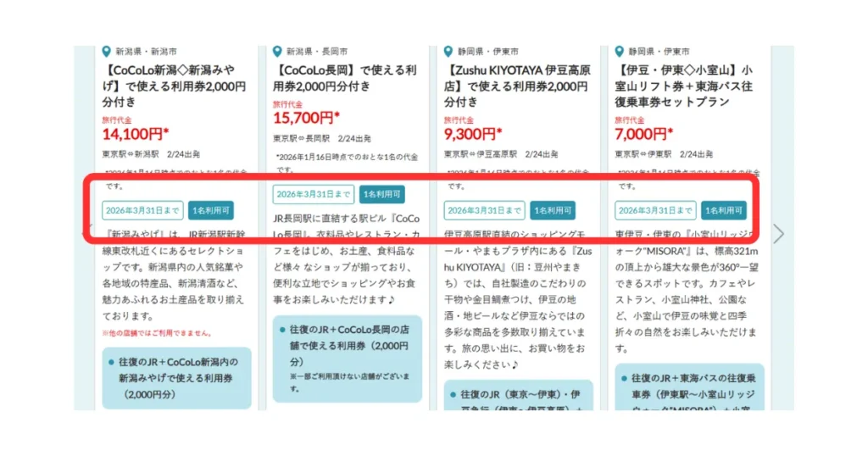The image size is (868, 456).
Task: Open the CoCoLo新潟 新潟みやげ plan title
Action: [x=174, y=86]
